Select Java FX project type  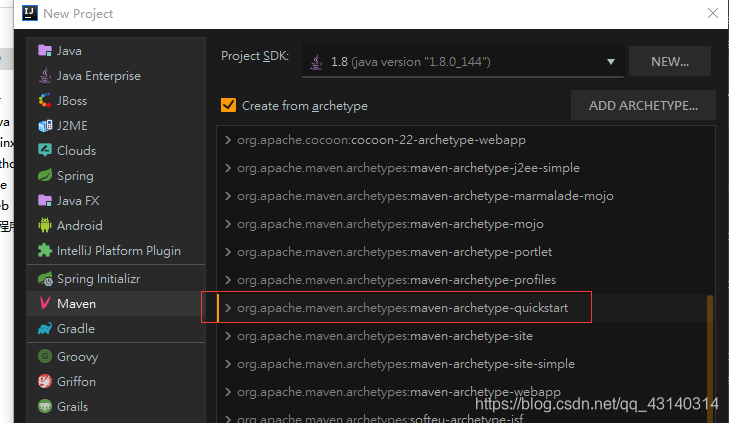[x=116, y=200]
